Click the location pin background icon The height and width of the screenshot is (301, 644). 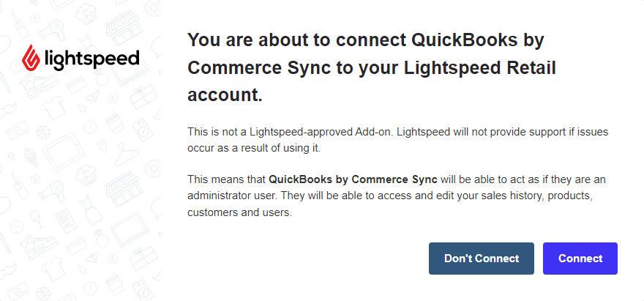click(102, 146)
